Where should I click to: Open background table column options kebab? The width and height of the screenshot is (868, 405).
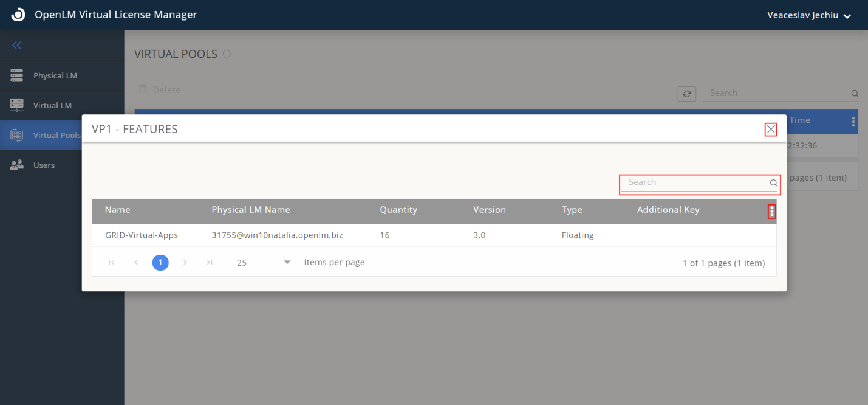click(853, 122)
